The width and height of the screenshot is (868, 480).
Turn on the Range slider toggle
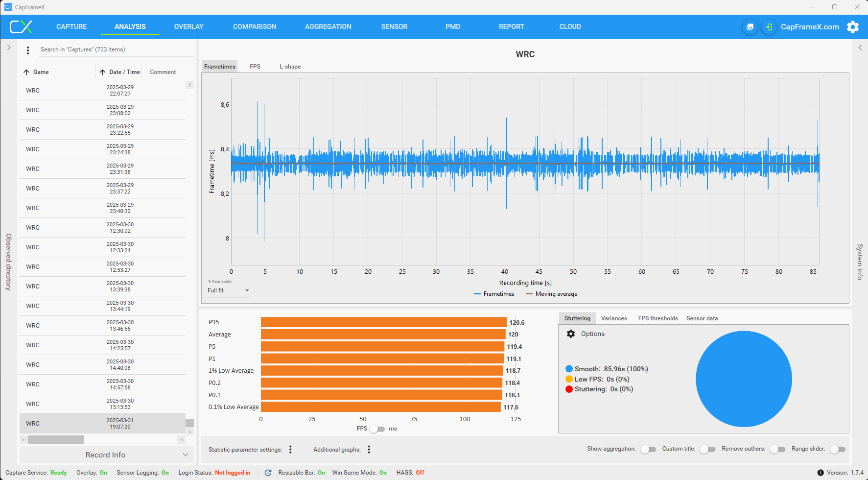[x=837, y=449]
